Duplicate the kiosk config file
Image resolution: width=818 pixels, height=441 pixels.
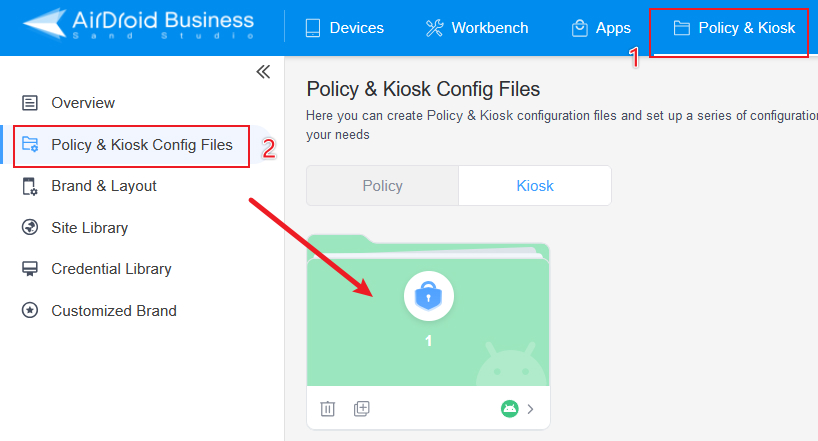(x=362, y=409)
